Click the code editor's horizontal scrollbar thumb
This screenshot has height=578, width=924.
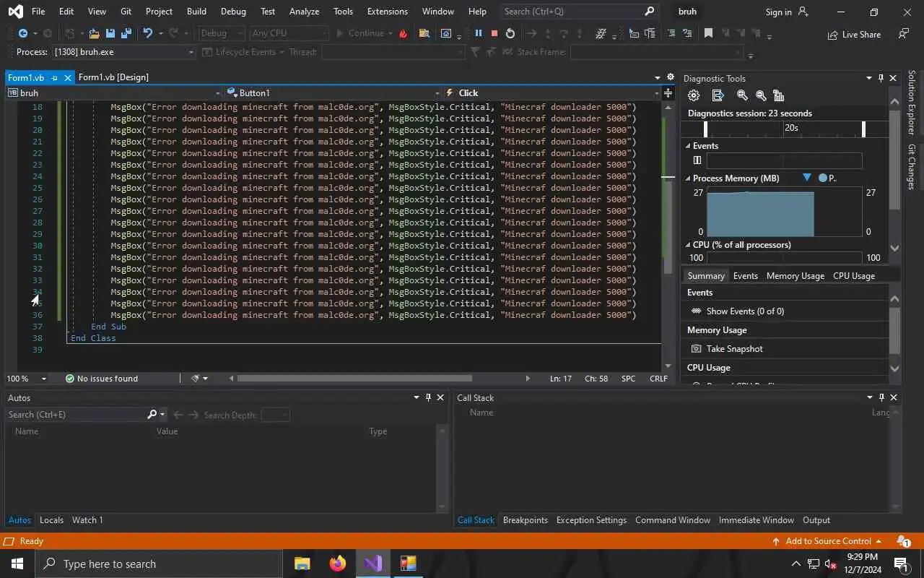pyautogui.click(x=354, y=378)
